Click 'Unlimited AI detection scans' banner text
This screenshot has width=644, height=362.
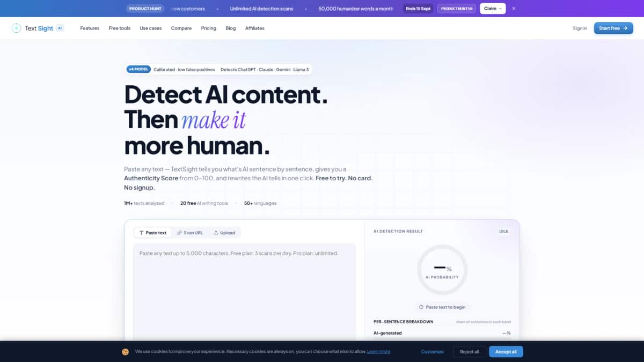pyautogui.click(x=263, y=9)
